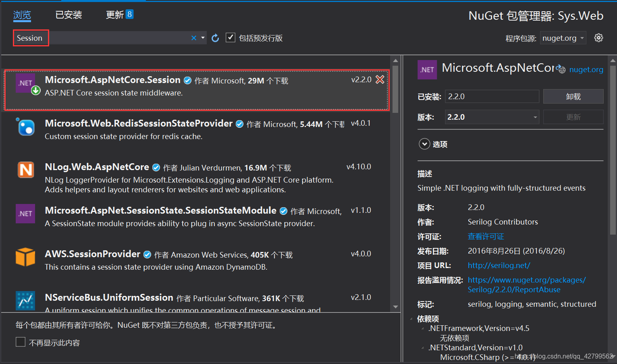Click the NServiceBus.UniformSession package icon
This screenshot has height=364, width=617.
(25, 300)
